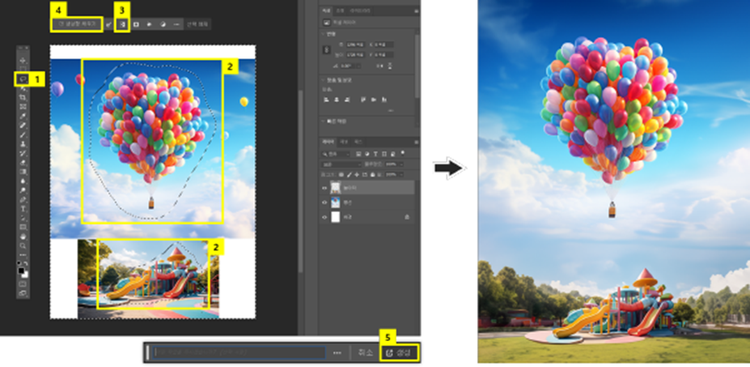Viewport: 750px width, 367px height.
Task: Click Align Top Edges icon
Action: [363, 100]
